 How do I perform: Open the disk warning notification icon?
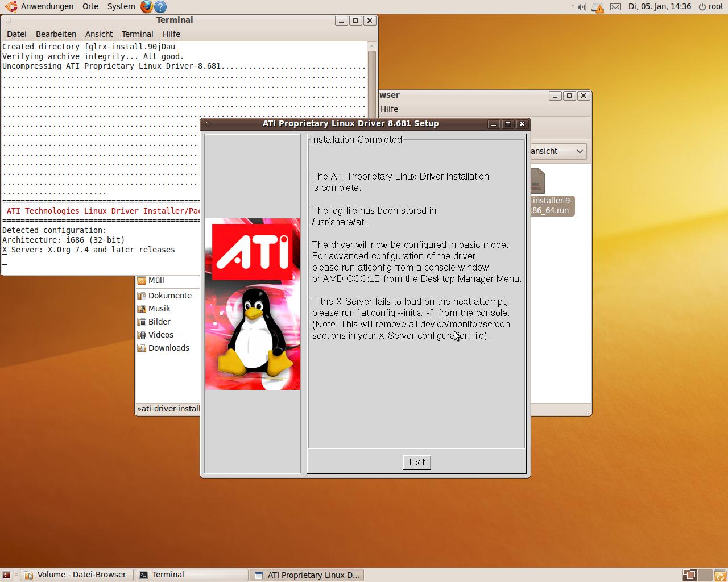598,7
